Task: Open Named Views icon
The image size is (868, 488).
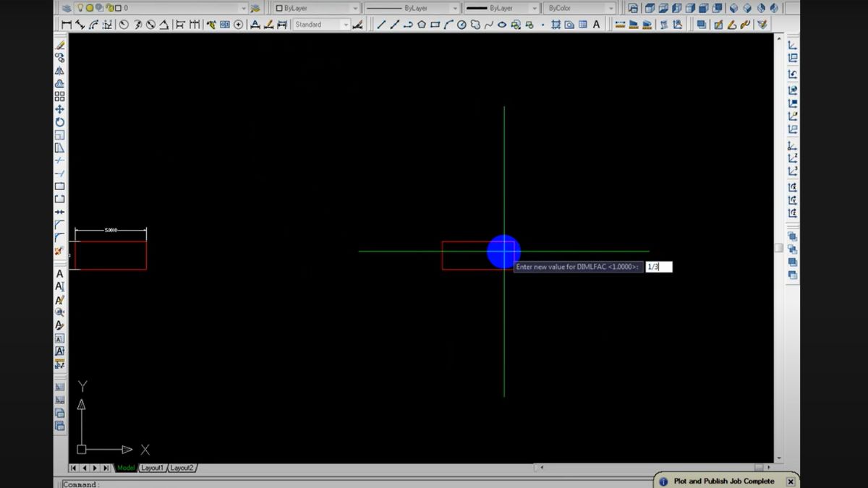Action: pyautogui.click(x=634, y=8)
